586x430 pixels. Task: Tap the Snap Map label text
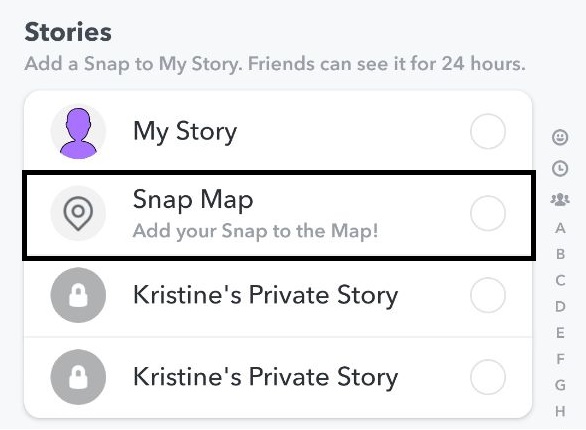[x=193, y=200]
